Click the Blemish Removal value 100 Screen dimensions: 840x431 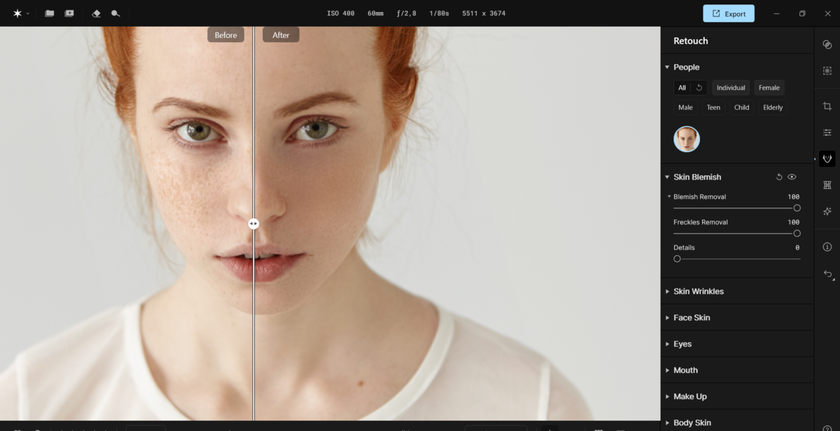[x=793, y=196]
